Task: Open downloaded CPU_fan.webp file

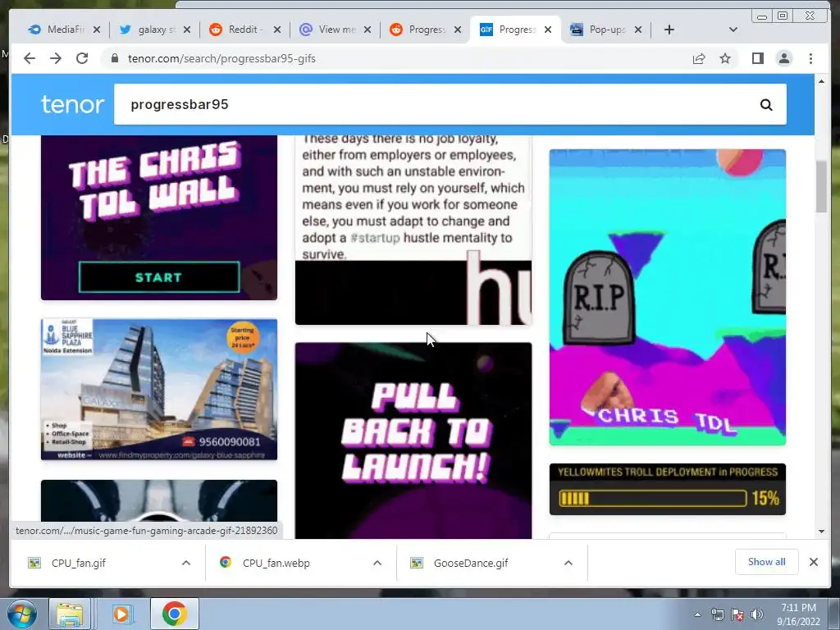Action: pyautogui.click(x=276, y=563)
